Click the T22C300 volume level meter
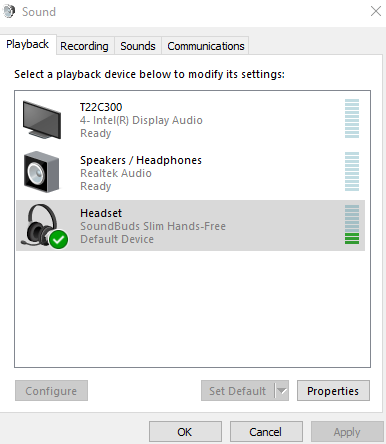Viewport: 386px width, 444px height. click(352, 118)
